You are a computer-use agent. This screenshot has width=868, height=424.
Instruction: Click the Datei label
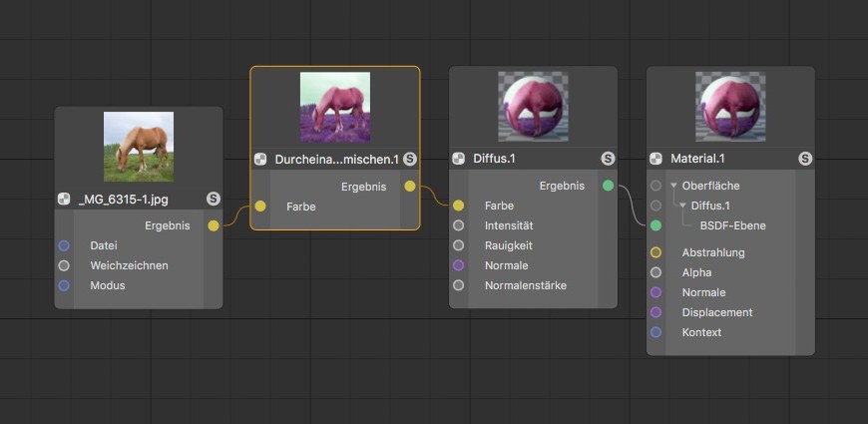coord(104,245)
